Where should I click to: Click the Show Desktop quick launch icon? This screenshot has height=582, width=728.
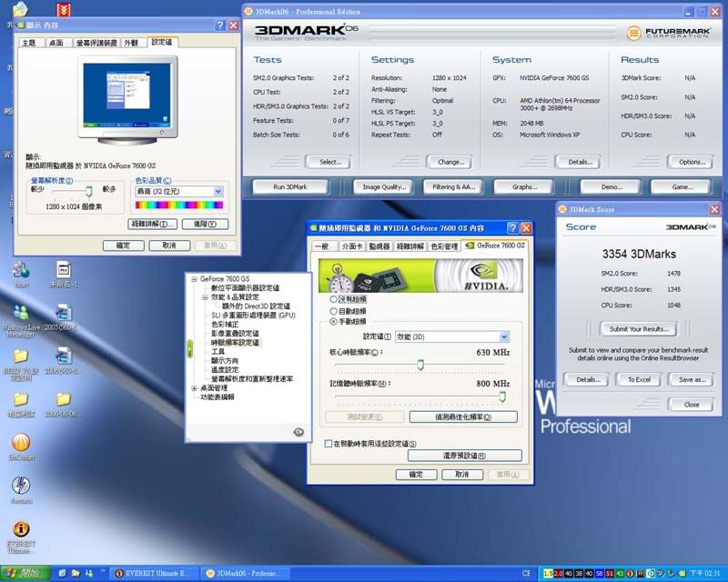[x=63, y=573]
